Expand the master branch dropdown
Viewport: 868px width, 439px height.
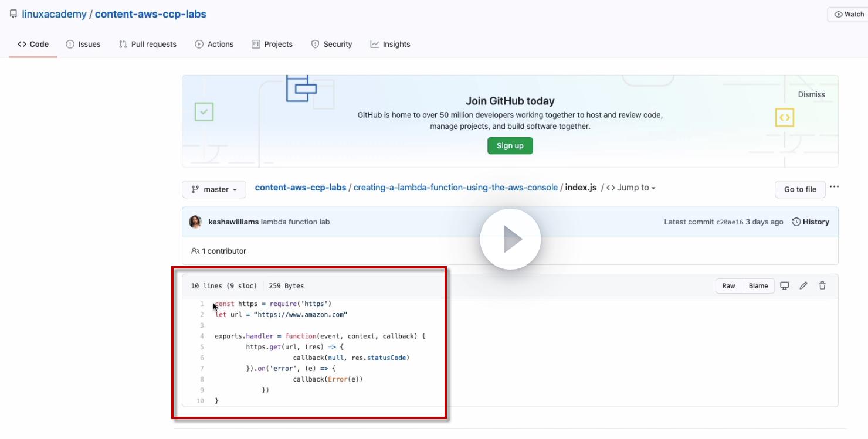point(214,189)
